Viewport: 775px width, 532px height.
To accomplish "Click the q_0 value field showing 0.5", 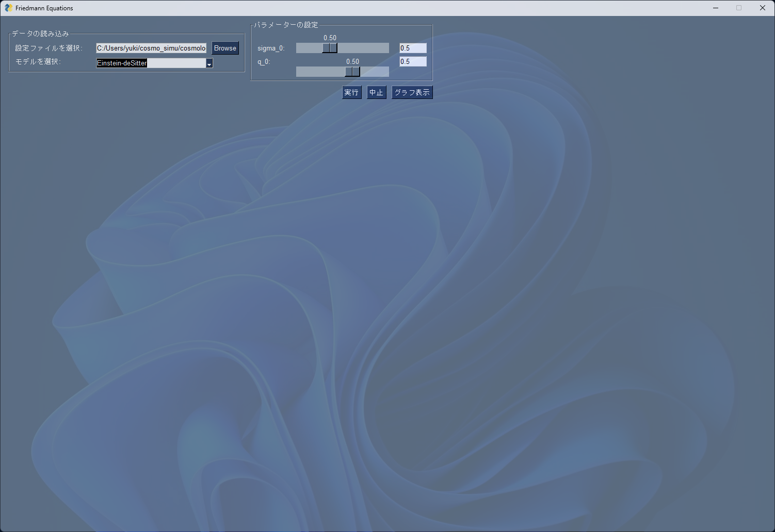I will tap(412, 61).
